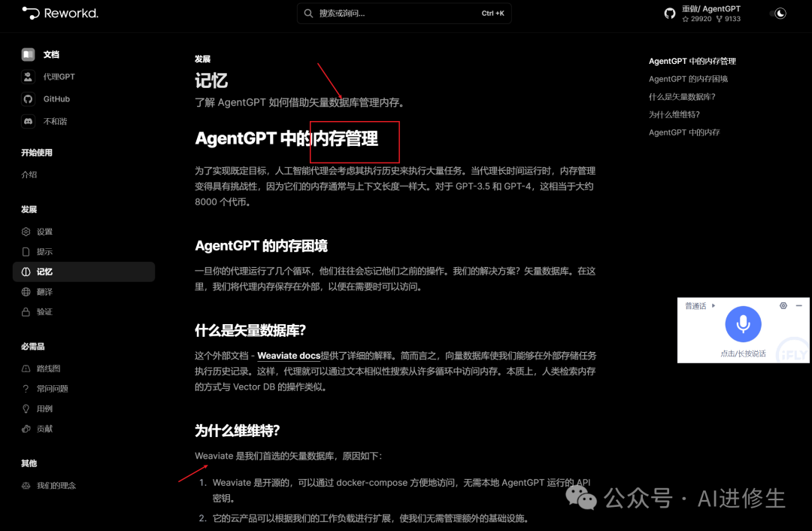Open the GitHub sidebar icon
The image size is (812, 531).
[28, 99]
